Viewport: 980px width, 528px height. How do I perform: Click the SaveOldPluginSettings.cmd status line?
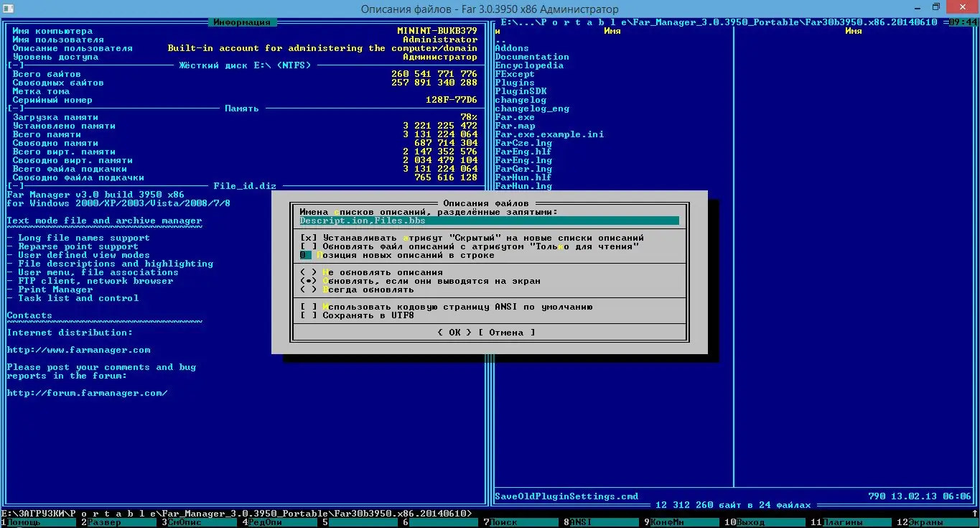click(x=566, y=496)
